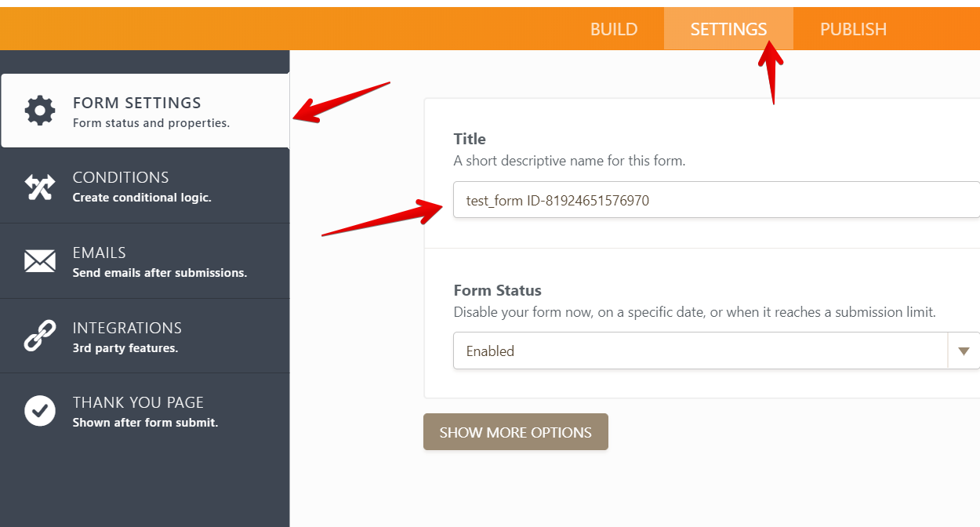Click the Form Settings gear icon
The height and width of the screenshot is (527, 980).
[x=40, y=110]
